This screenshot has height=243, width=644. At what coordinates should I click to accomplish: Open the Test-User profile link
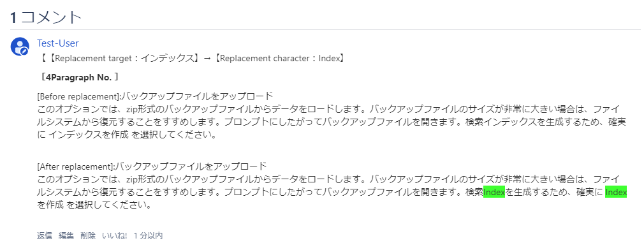tap(57, 43)
